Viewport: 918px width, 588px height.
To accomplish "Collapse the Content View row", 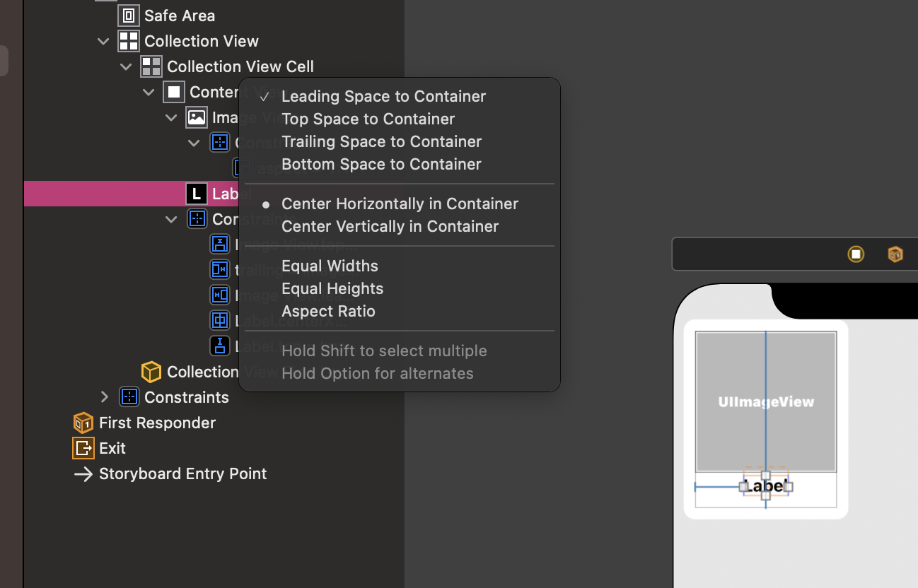I will [x=149, y=92].
